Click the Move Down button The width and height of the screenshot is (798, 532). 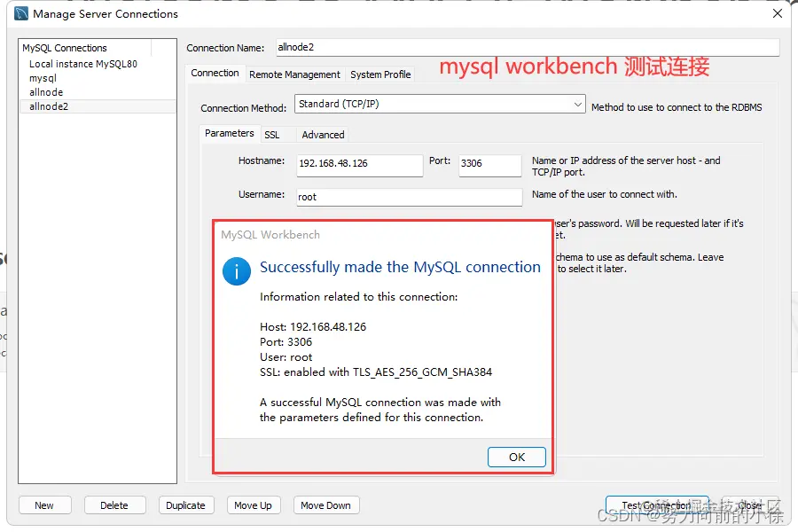[x=325, y=505]
